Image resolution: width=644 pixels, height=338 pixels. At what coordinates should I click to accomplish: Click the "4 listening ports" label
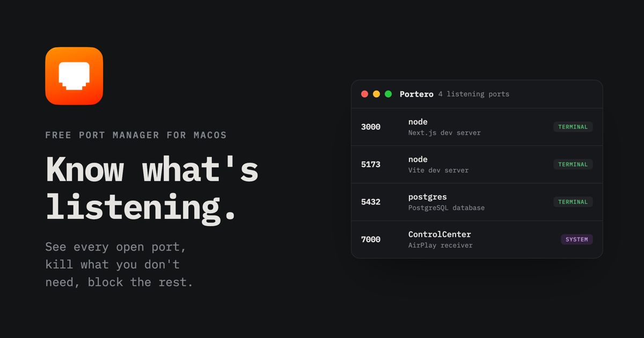pyautogui.click(x=474, y=94)
